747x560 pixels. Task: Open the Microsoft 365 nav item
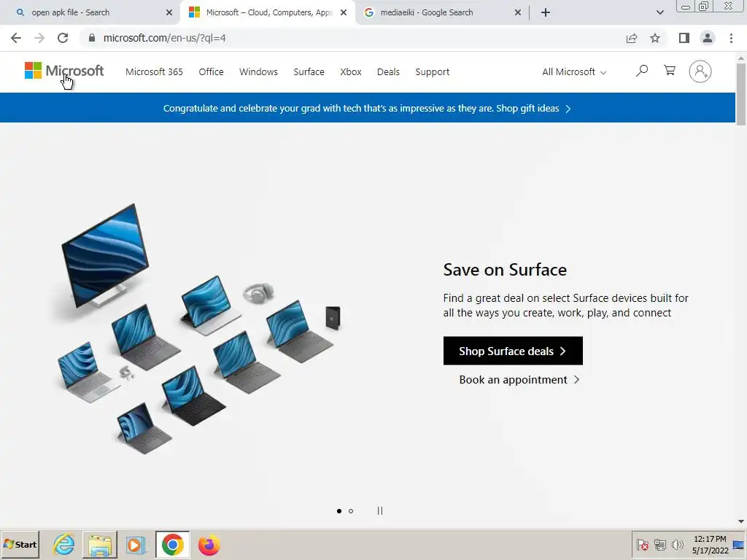tap(154, 72)
